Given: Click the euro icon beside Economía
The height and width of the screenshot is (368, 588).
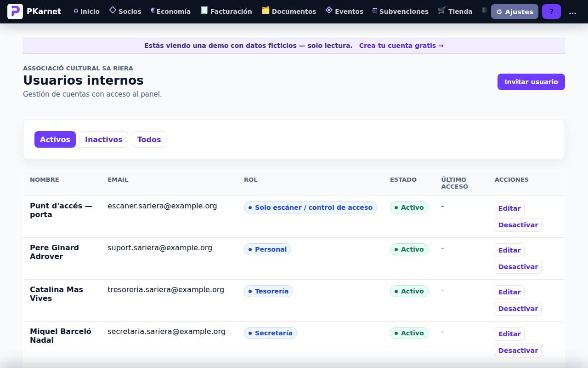Looking at the screenshot, I should click(153, 10).
